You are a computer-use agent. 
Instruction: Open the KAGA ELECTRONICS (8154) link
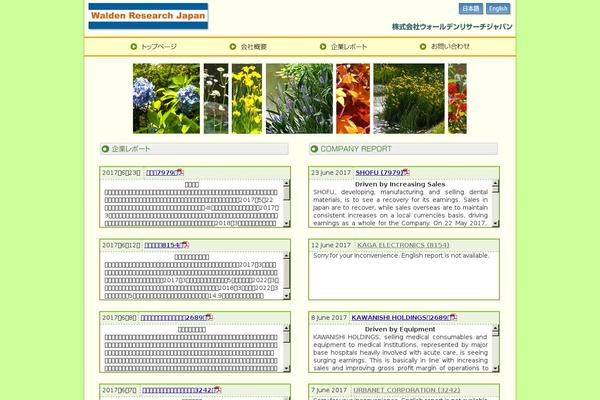[x=403, y=245]
